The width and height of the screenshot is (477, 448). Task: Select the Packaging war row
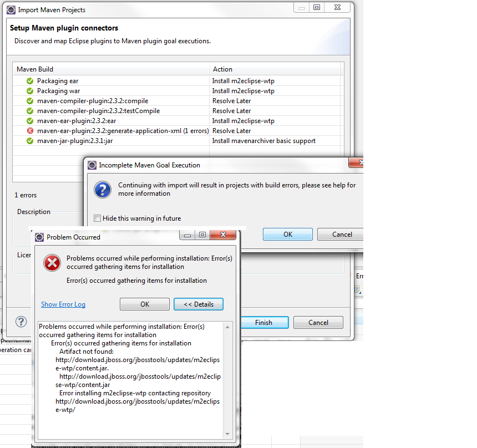[178, 91]
